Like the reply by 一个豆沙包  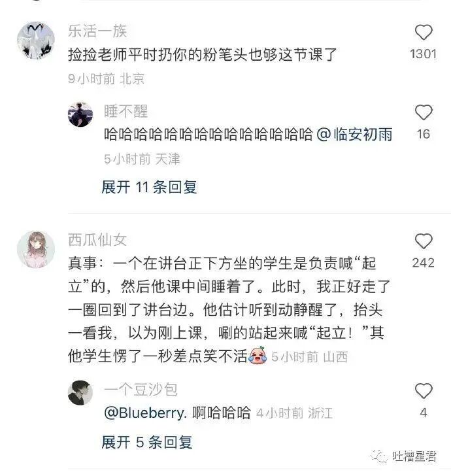(x=423, y=391)
